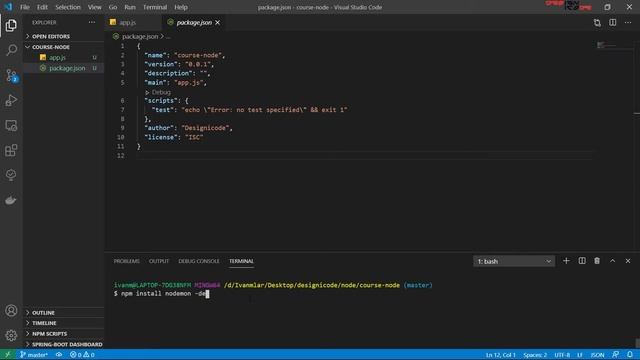Click Ln 12, Col 1 status entry
This screenshot has height=360, width=640.
500,355
